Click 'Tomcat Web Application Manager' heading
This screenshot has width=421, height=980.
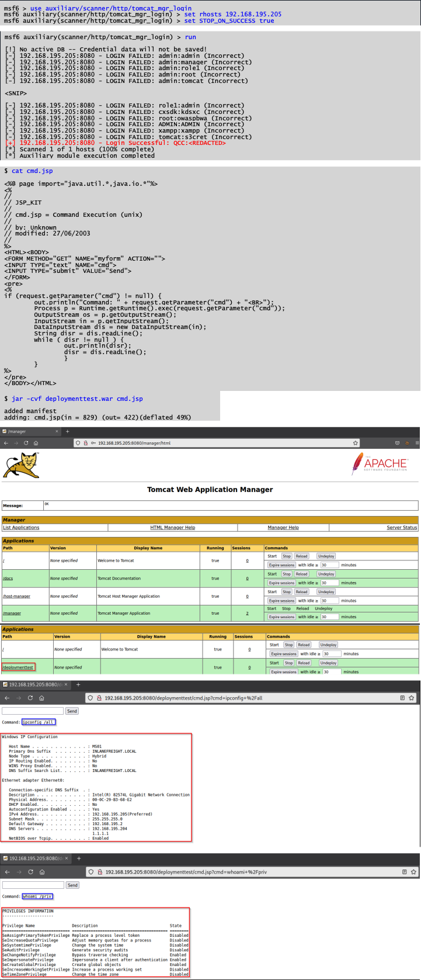(x=210, y=490)
